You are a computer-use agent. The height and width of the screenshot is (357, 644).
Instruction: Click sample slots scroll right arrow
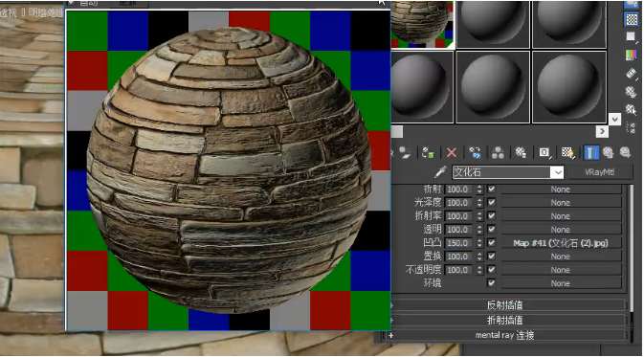click(602, 131)
